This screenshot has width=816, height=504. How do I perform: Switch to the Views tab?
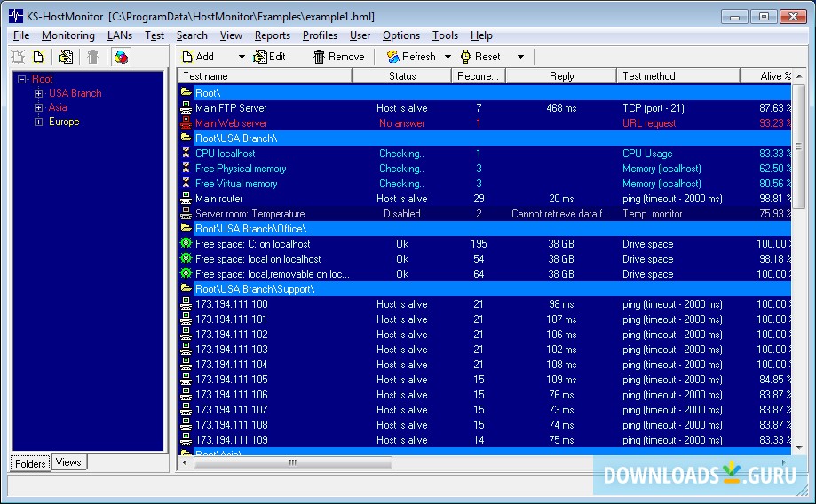(x=68, y=462)
